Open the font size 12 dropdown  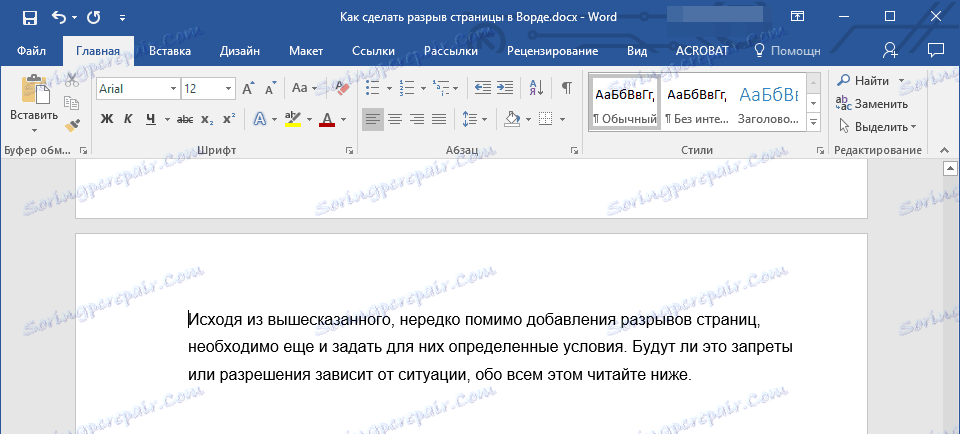click(228, 89)
